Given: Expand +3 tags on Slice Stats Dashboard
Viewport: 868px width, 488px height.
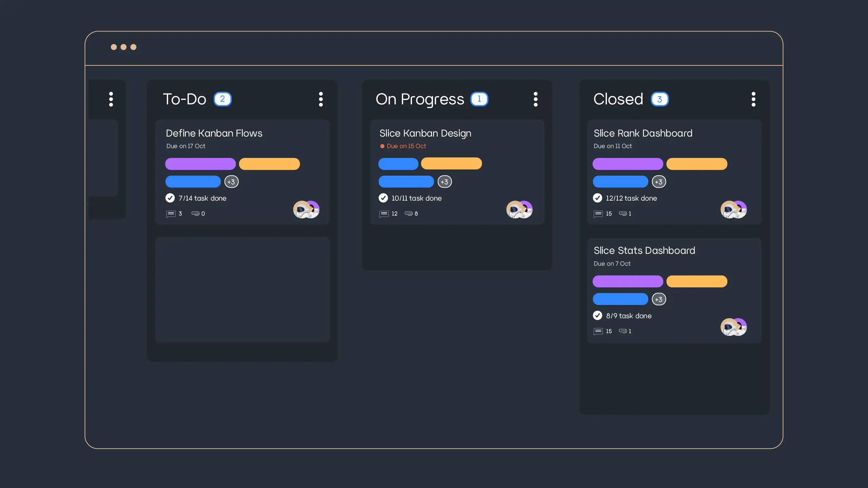Looking at the screenshot, I should coord(659,299).
